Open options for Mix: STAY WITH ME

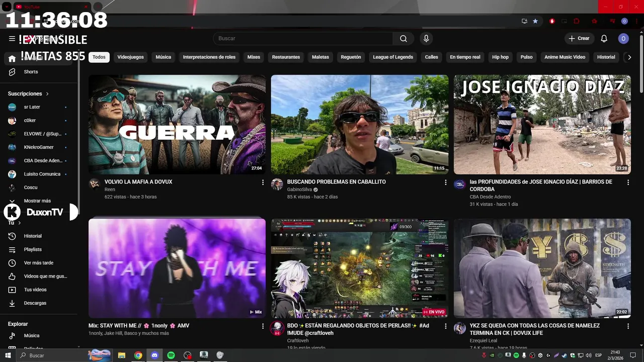coord(263,326)
